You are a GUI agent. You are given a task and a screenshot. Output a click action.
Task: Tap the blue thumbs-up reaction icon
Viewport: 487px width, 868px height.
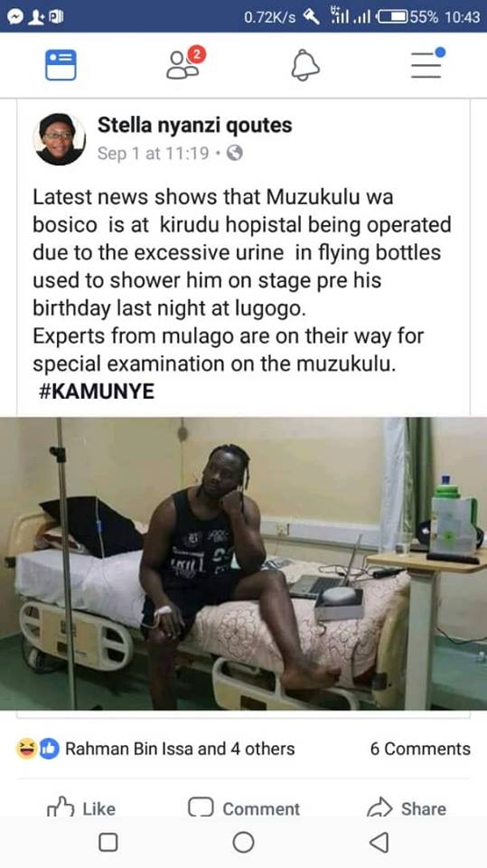click(x=50, y=749)
